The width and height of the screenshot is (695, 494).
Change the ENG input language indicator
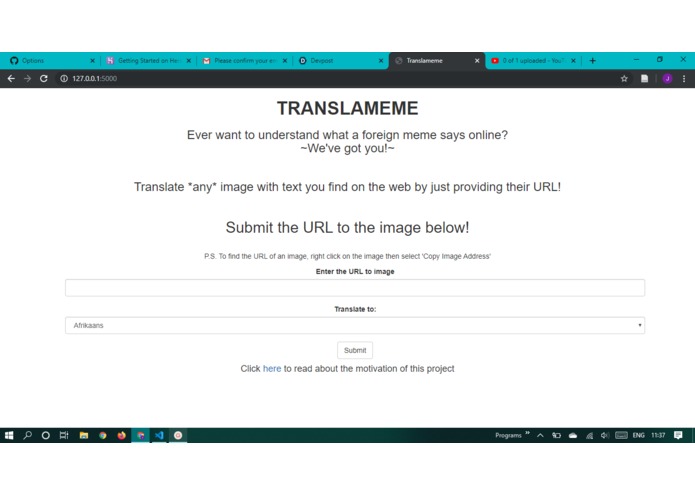[x=638, y=436]
